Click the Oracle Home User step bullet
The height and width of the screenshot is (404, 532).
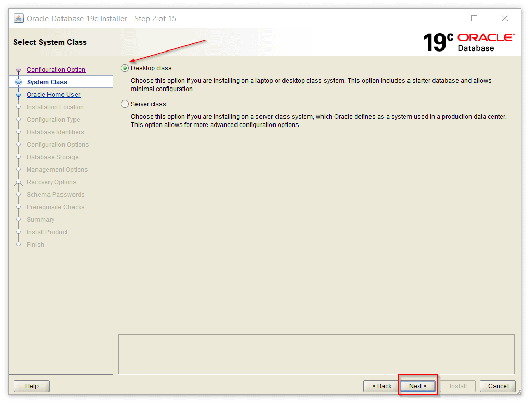[19, 95]
